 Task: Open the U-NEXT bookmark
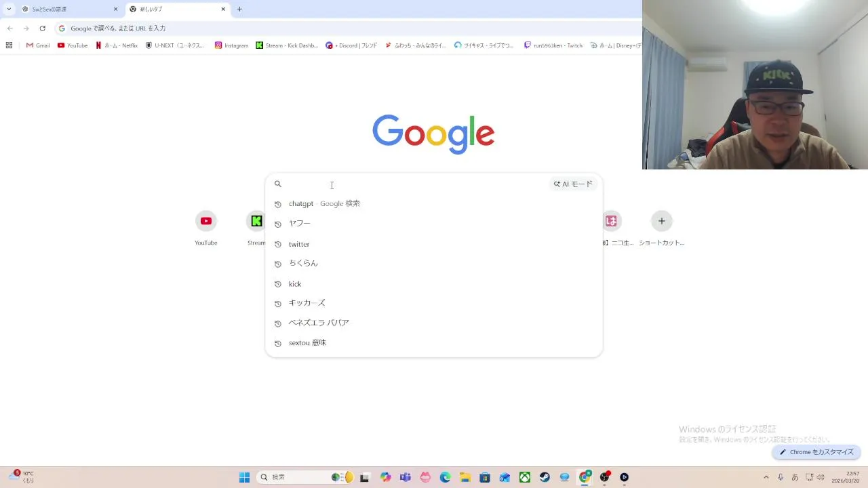click(x=175, y=45)
